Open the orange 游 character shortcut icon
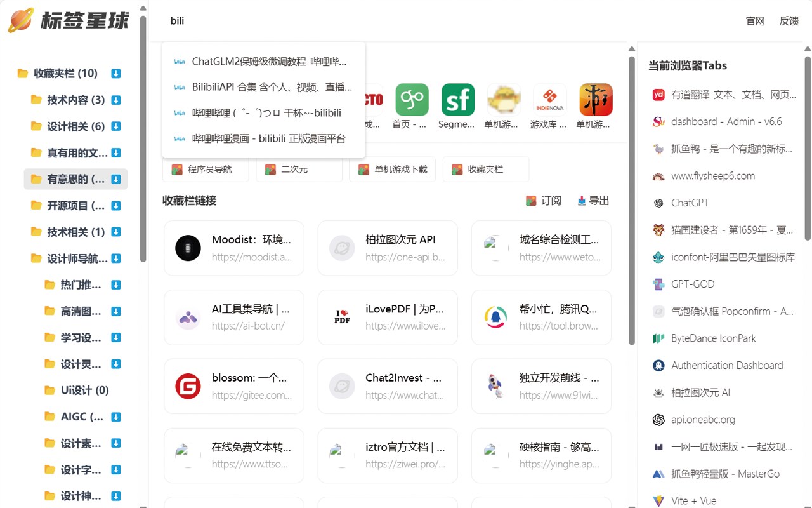 [x=596, y=100]
